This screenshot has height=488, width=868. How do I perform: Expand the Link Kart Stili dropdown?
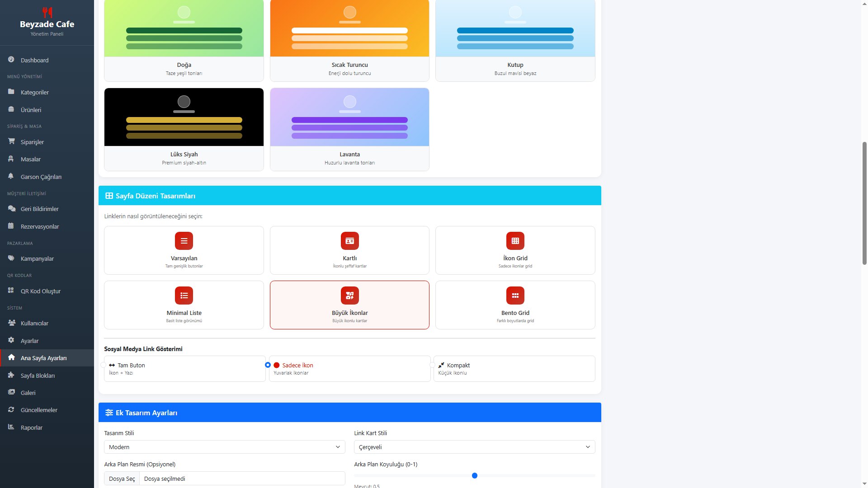coord(474,447)
